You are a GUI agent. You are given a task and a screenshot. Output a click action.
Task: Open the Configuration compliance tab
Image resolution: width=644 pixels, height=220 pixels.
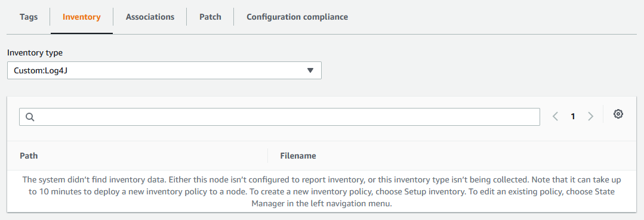pos(297,17)
